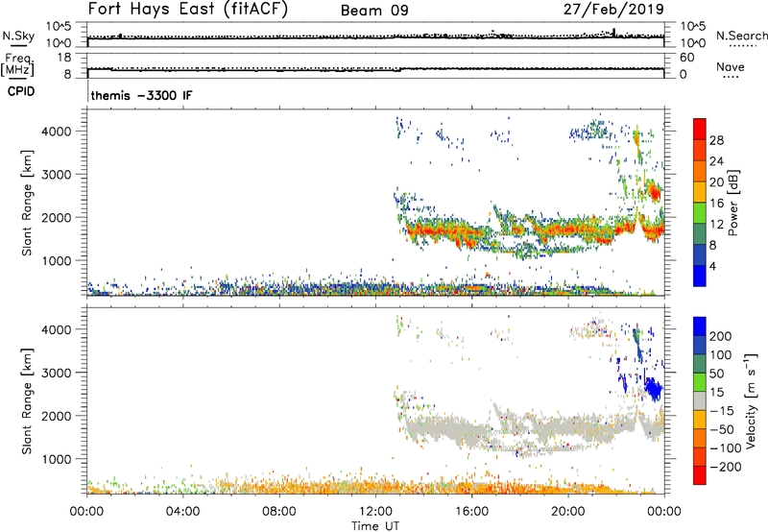The height and width of the screenshot is (532, 768).
Task: Click the 'Nave' legend label
Action: tap(730, 66)
